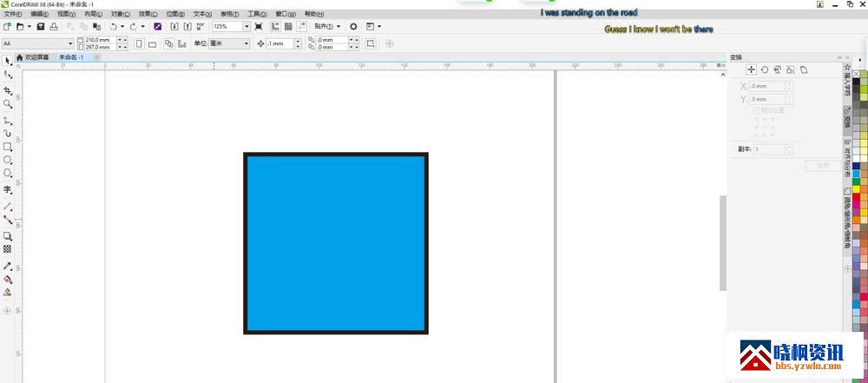Click the blue square on canvas

click(336, 243)
